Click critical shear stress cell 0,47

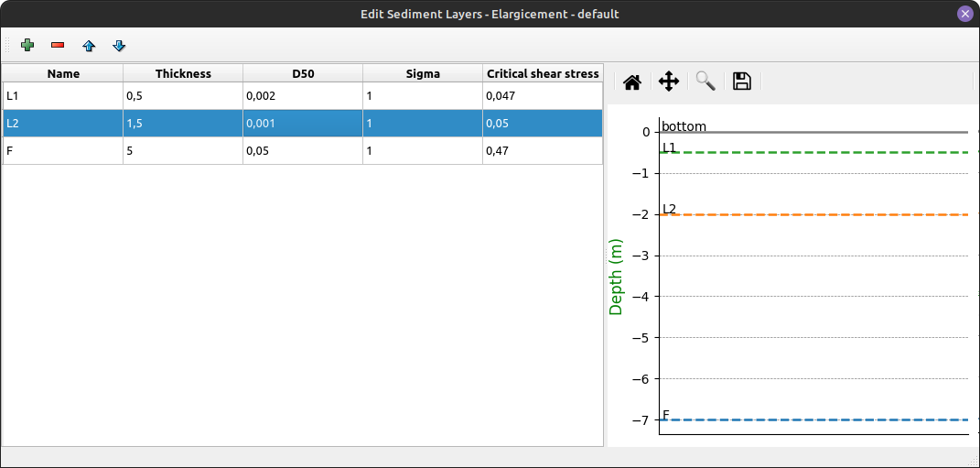point(543,150)
